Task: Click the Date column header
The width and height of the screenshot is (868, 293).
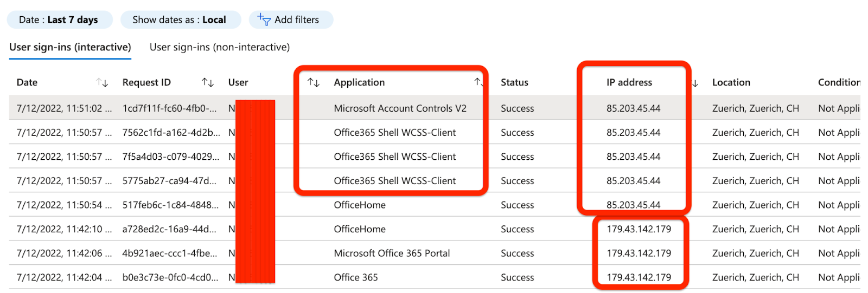Action: tap(27, 82)
